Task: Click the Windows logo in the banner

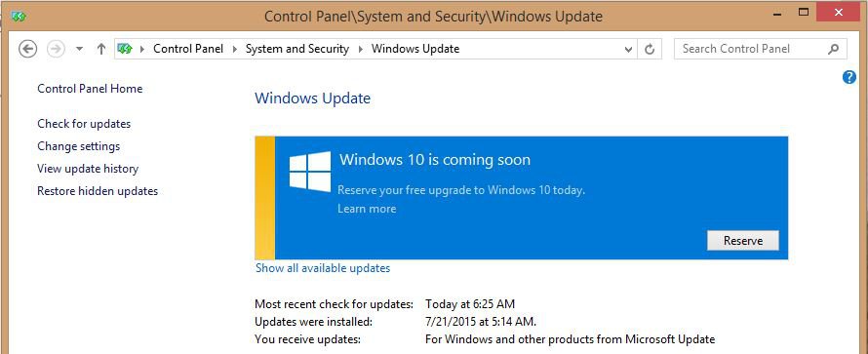Action: 310,172
